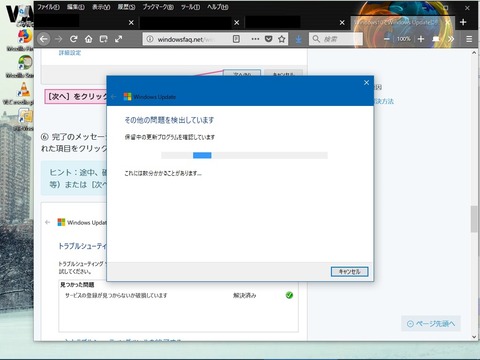Click その他の問題を検出しています heading

(169, 120)
